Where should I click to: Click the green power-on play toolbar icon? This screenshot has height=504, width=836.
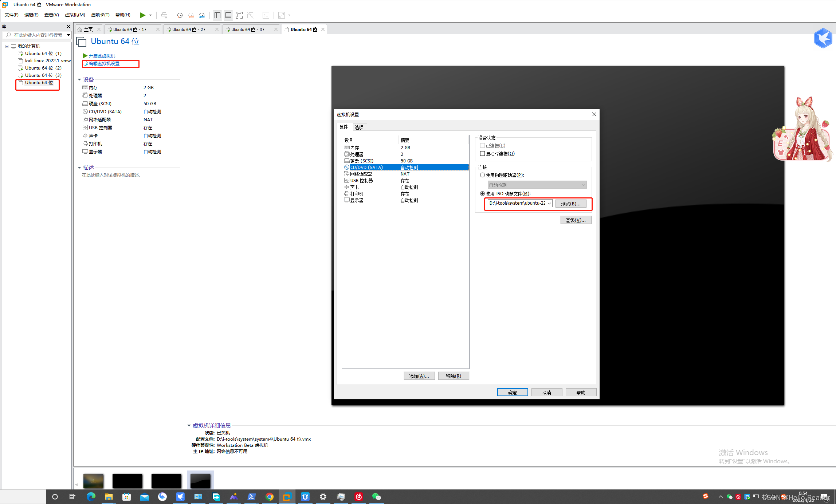[142, 15]
